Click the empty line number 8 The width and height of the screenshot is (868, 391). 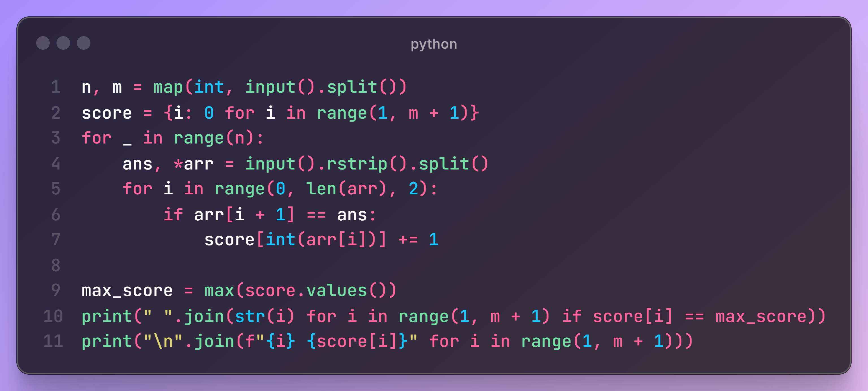56,265
